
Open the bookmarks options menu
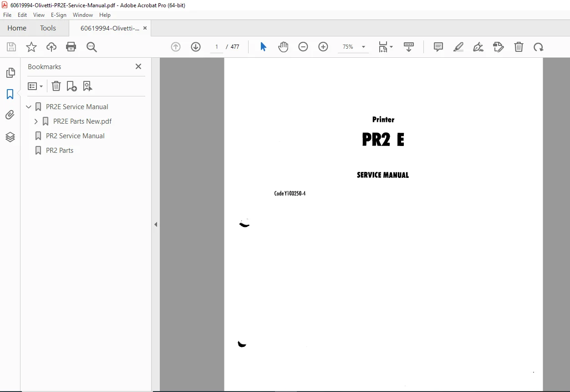tap(36, 86)
